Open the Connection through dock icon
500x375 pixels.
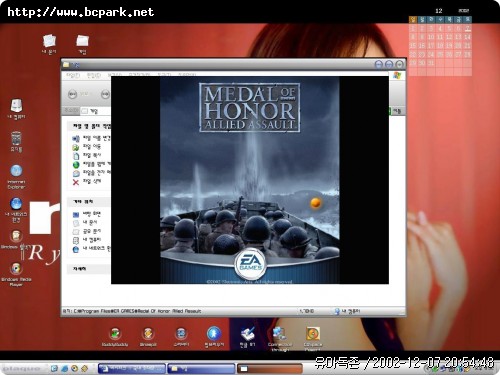pyautogui.click(x=279, y=338)
